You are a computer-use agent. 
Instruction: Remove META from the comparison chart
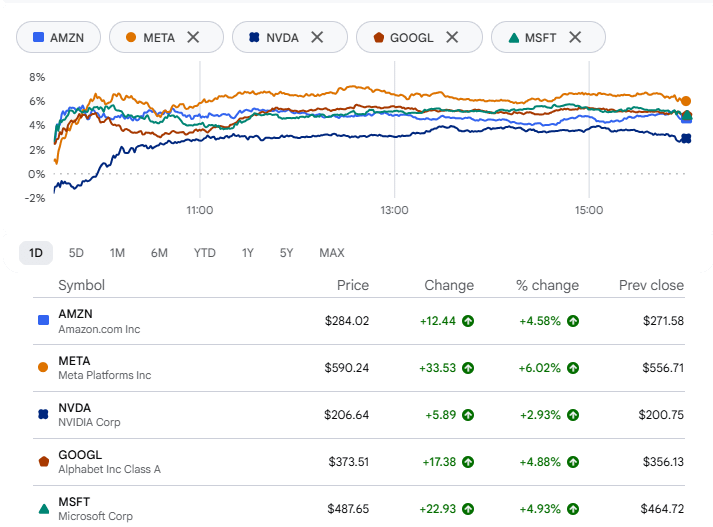193,37
